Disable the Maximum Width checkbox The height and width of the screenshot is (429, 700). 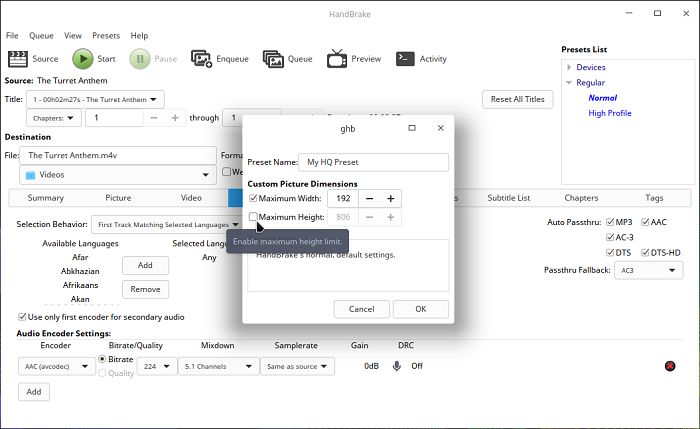(253, 199)
